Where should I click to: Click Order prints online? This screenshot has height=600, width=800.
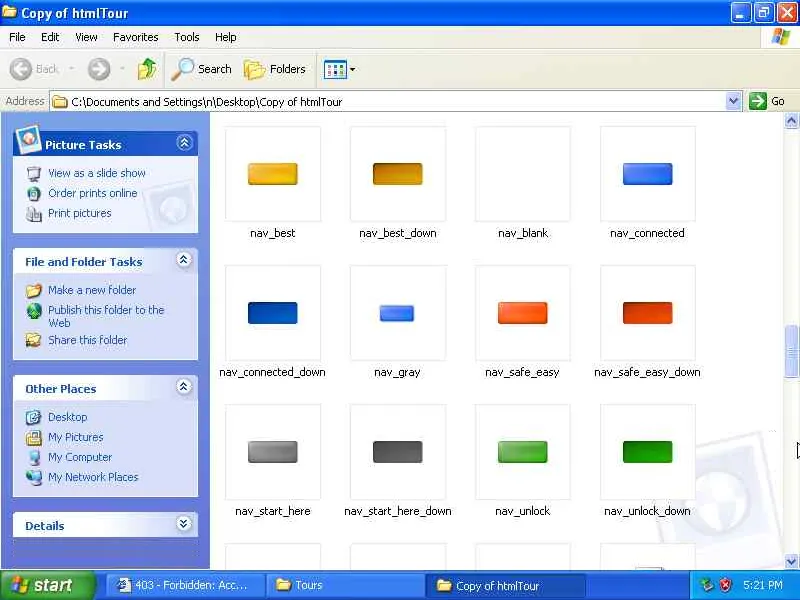coord(92,193)
